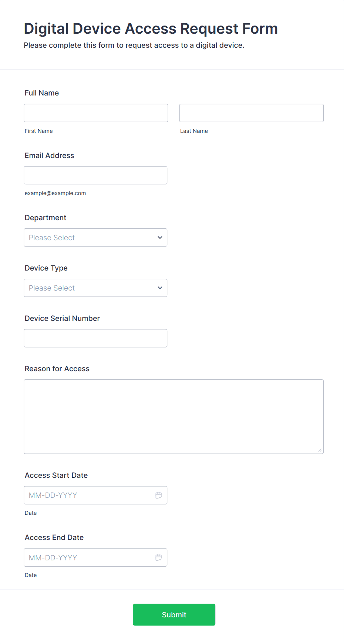The image size is (344, 644).
Task: Click the Device Type 'Please Select' placeholder text
Action: point(52,288)
